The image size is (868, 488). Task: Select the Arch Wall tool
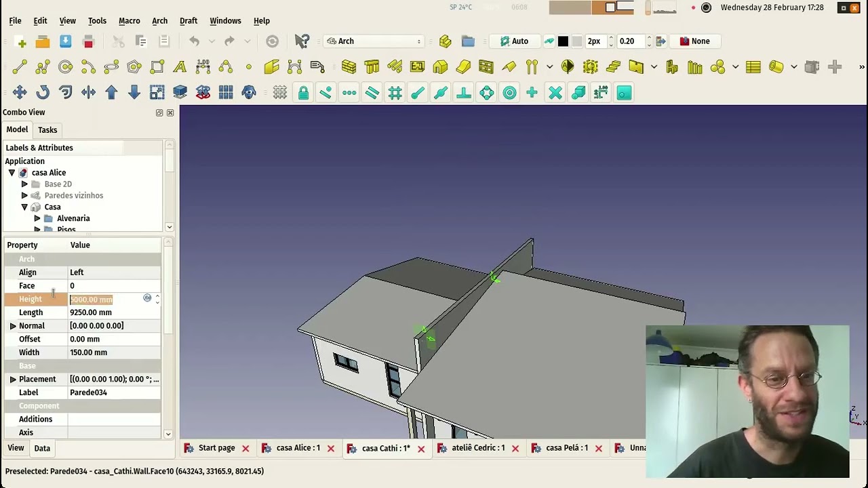(x=349, y=66)
